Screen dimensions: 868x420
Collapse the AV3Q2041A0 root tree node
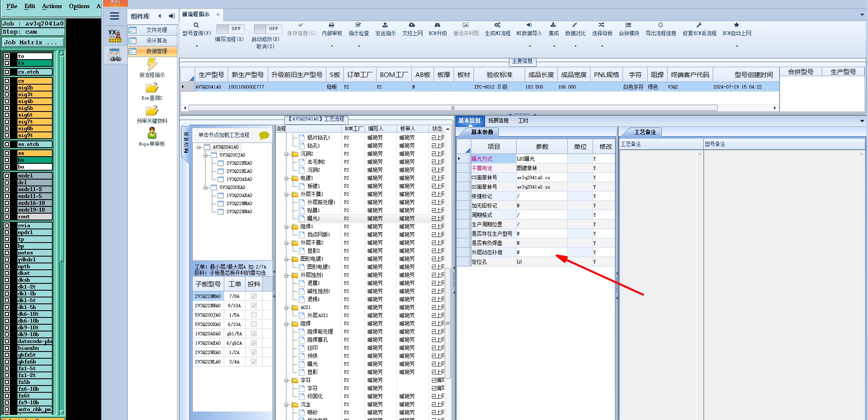pyautogui.click(x=199, y=147)
